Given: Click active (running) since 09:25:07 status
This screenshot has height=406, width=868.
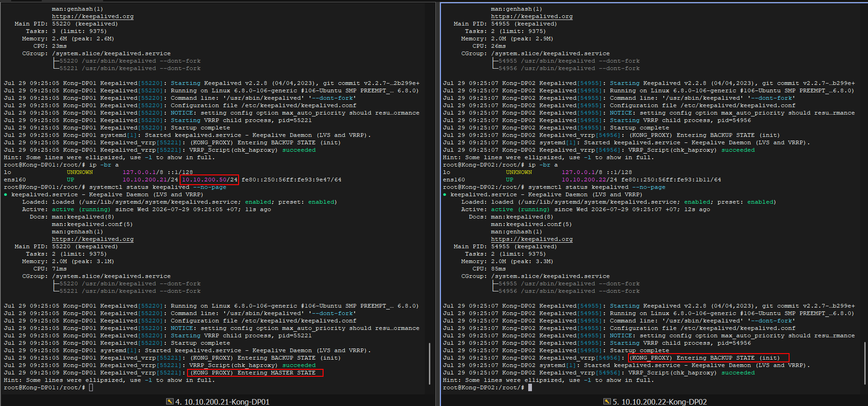Looking at the screenshot, I should [601, 209].
